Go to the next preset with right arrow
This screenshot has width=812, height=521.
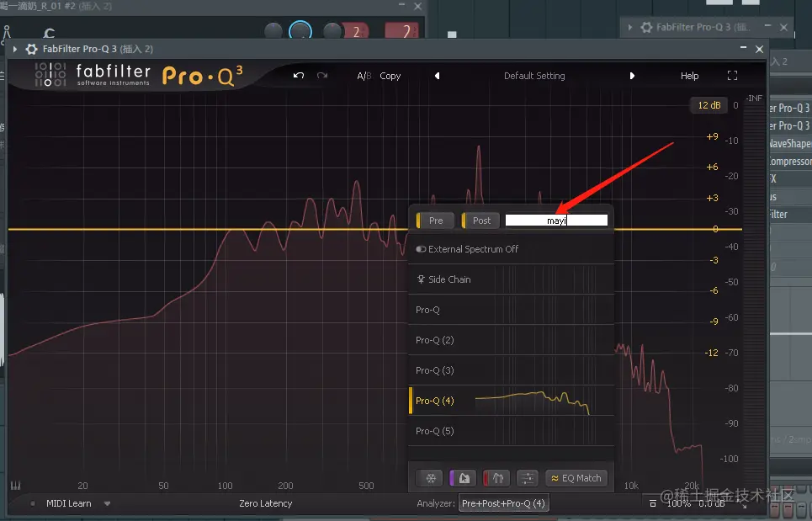[632, 76]
